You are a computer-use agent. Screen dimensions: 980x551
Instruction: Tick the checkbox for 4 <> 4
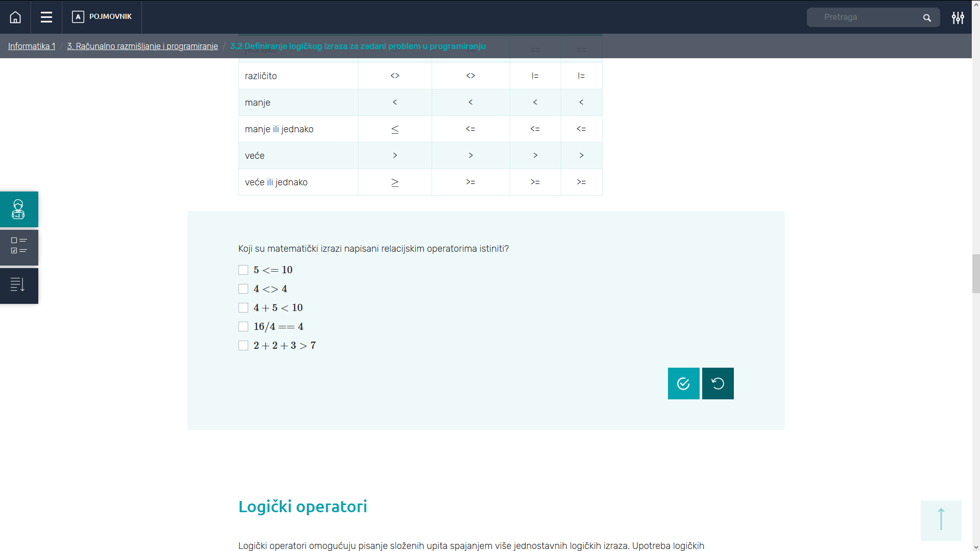244,289
